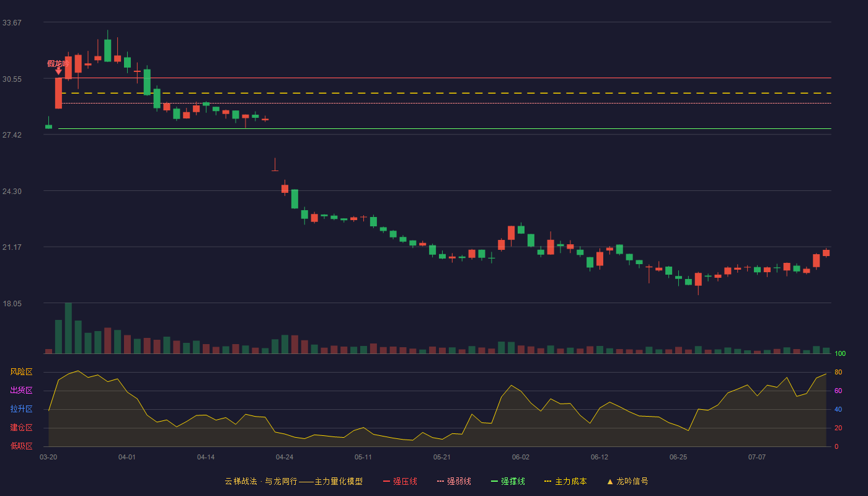This screenshot has height=496, width=868.
Task: Click the 出货区 zone label
Action: (x=21, y=391)
